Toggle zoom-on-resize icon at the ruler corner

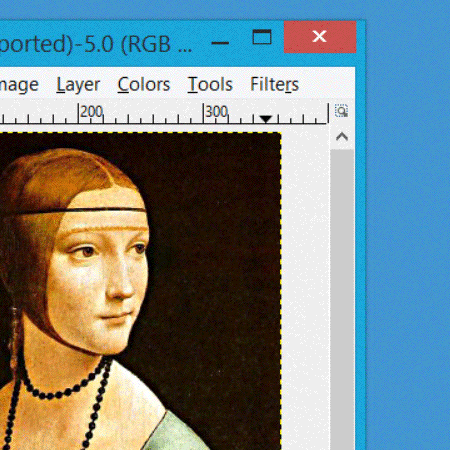coord(342,111)
